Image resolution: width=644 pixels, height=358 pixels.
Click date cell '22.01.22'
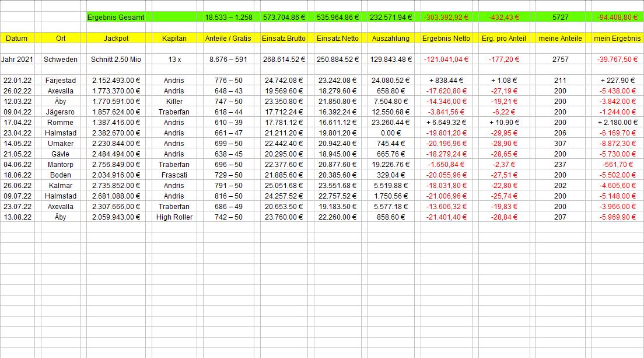click(17, 80)
